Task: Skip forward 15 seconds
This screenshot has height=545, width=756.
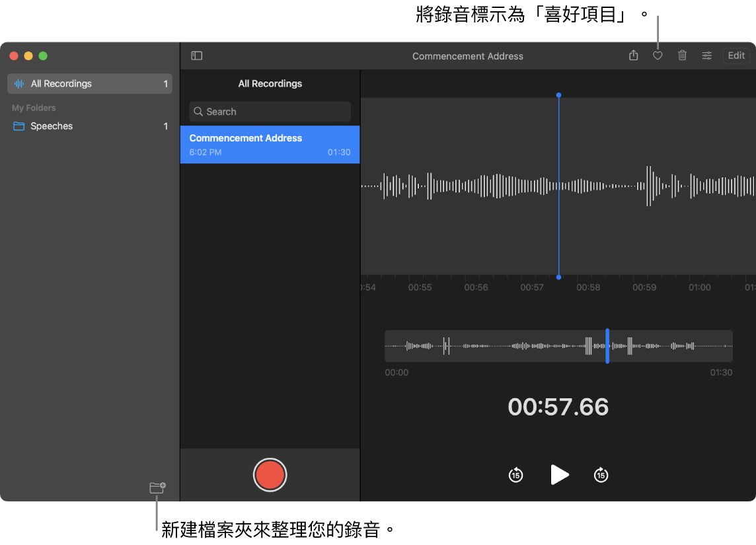Action: (600, 474)
